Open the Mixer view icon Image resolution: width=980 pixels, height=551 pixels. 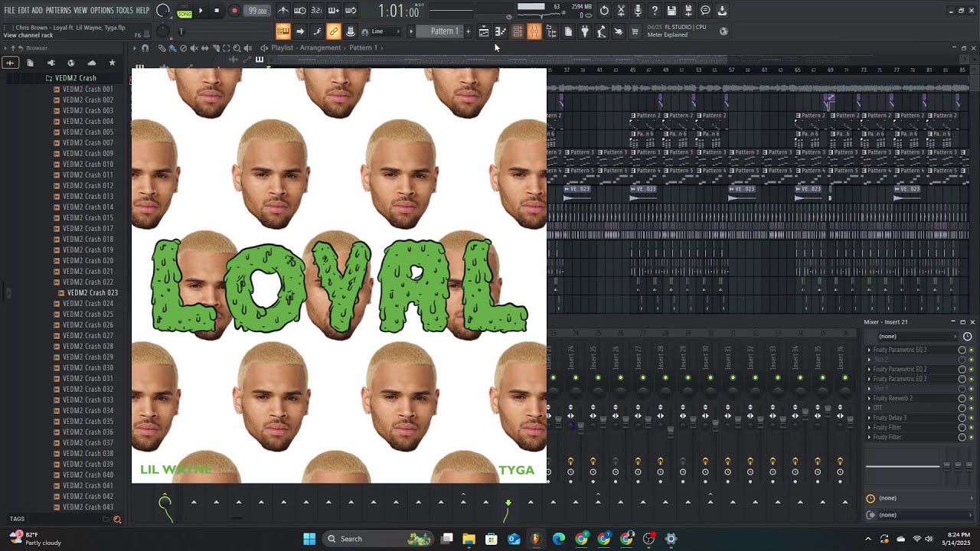tap(534, 31)
